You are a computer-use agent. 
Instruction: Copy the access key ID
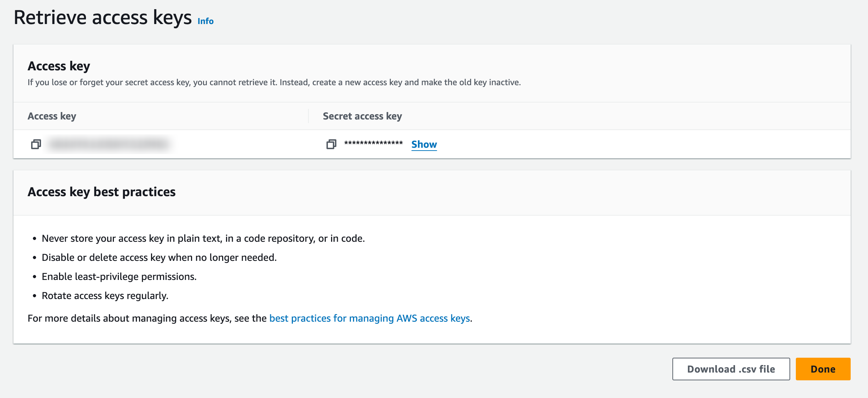[36, 144]
